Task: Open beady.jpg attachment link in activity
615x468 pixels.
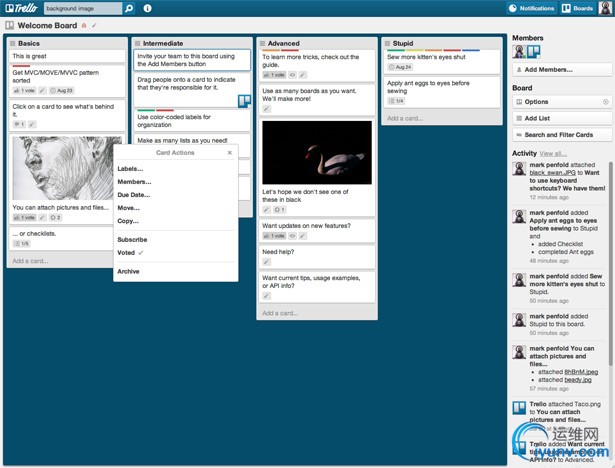Action: [x=578, y=380]
